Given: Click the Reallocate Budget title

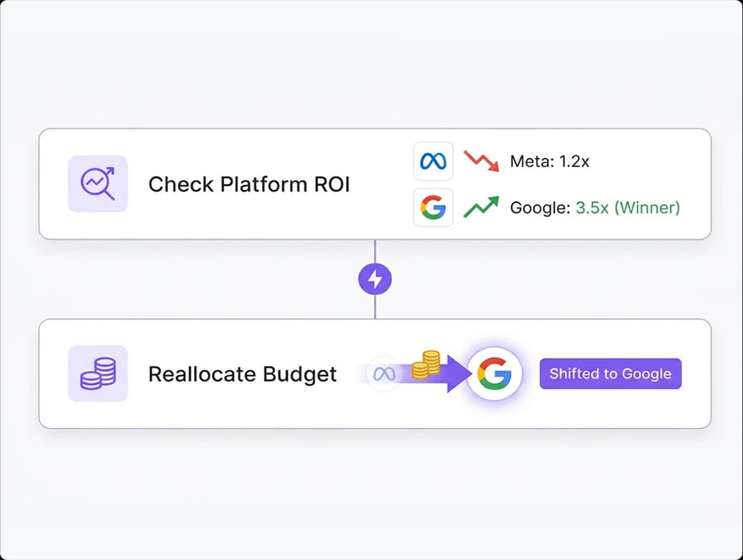Looking at the screenshot, I should [242, 374].
